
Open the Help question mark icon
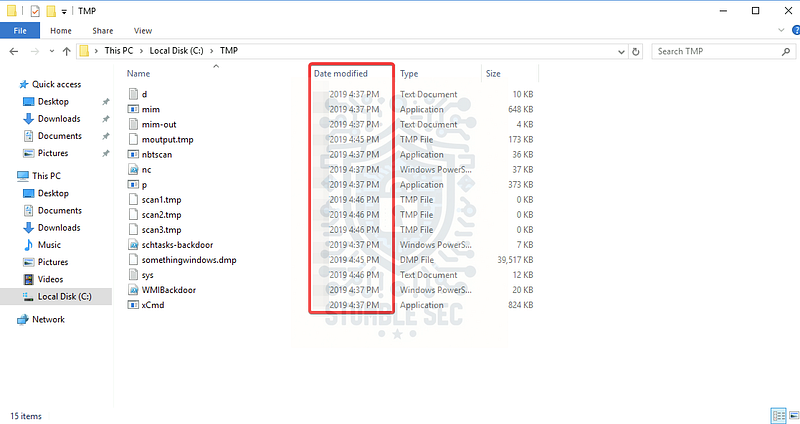click(796, 31)
